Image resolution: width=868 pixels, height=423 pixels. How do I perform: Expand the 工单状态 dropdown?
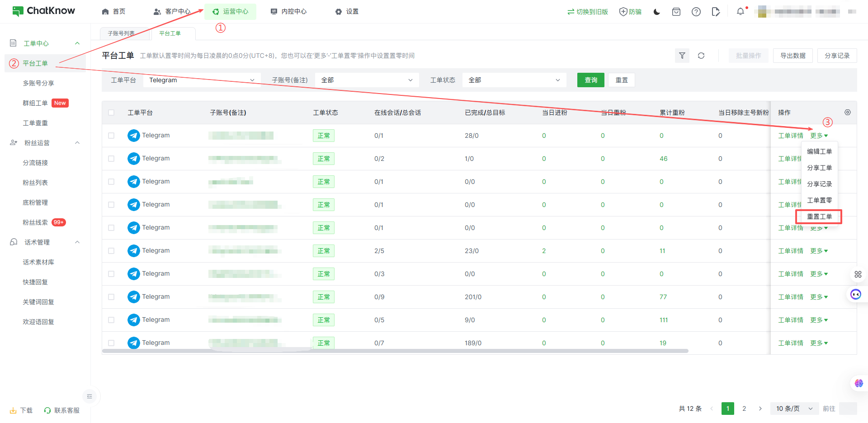pyautogui.click(x=514, y=80)
